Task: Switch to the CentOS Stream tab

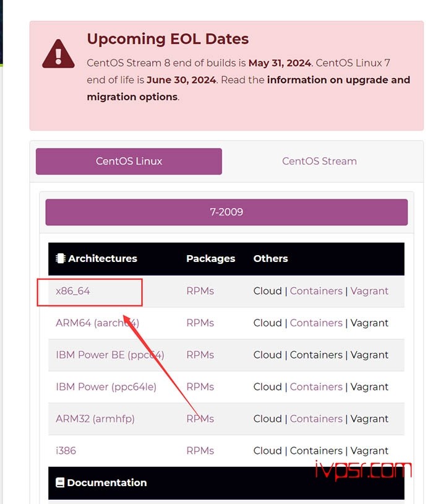Action: 319,161
